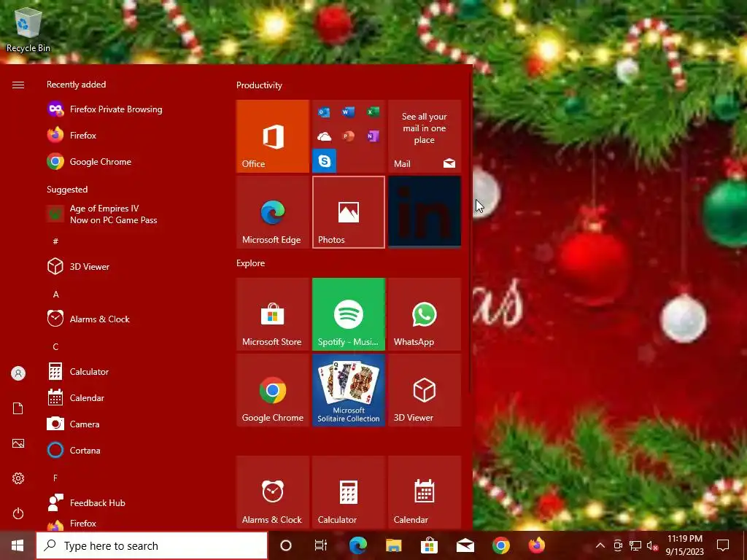Open the LinkedIn tile
747x560 pixels.
(425, 212)
